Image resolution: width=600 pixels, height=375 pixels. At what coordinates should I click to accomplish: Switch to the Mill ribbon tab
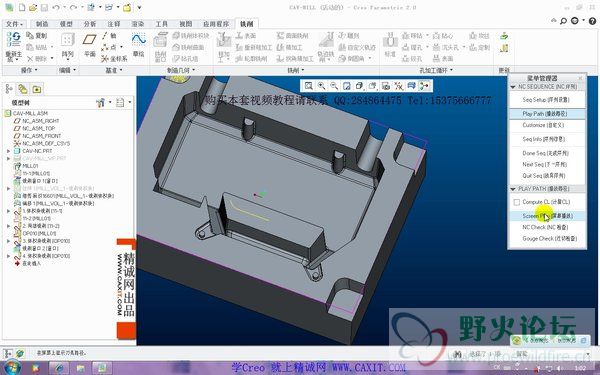[246, 24]
